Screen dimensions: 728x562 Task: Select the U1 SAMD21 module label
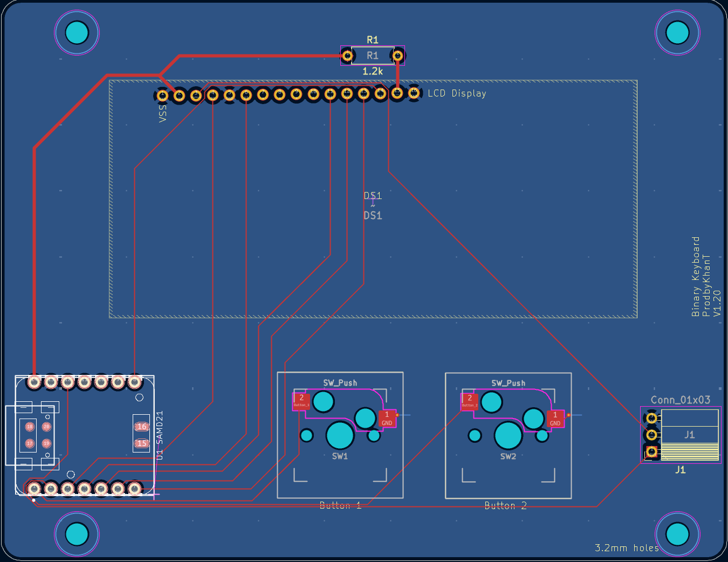(x=159, y=436)
